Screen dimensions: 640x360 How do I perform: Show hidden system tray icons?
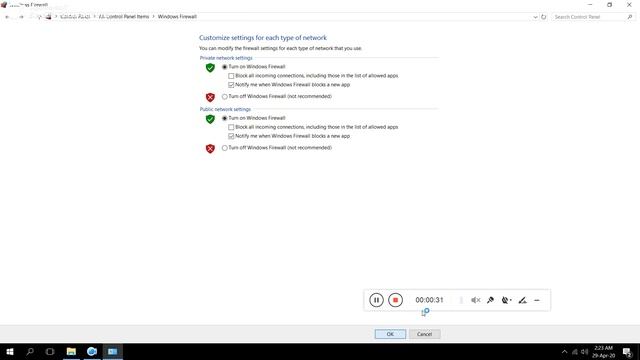tap(564, 352)
